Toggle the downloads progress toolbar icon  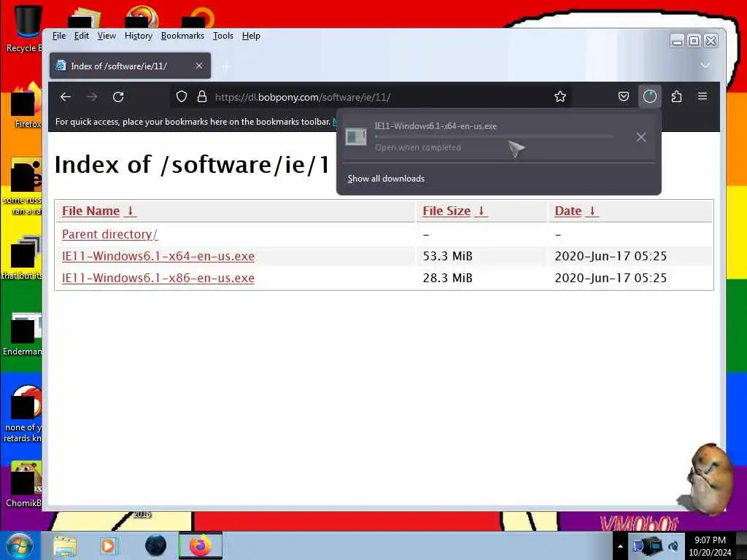click(650, 97)
